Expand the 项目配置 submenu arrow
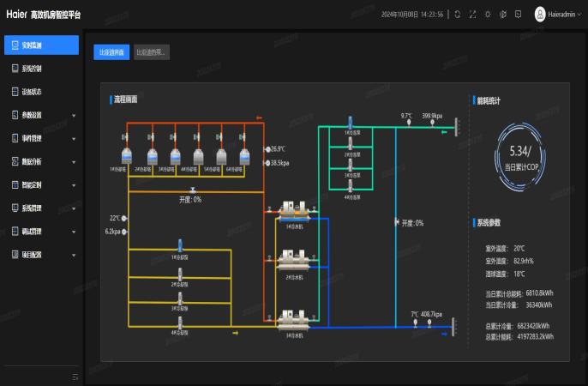 (74, 255)
